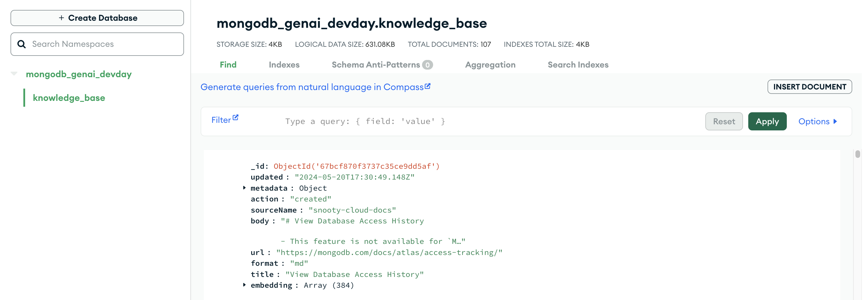The height and width of the screenshot is (300, 868).
Task: Apply the query filter
Action: pyautogui.click(x=767, y=121)
